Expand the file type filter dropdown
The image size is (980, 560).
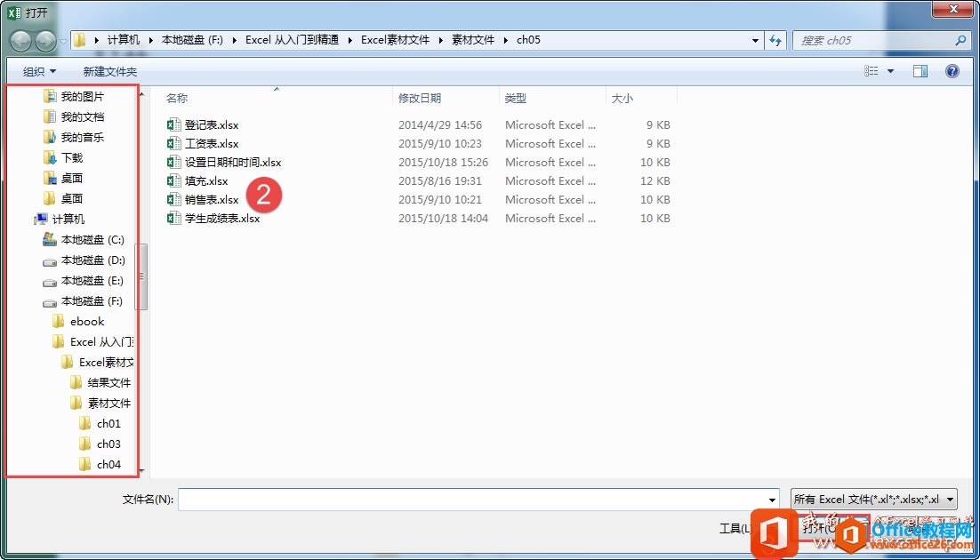click(951, 500)
